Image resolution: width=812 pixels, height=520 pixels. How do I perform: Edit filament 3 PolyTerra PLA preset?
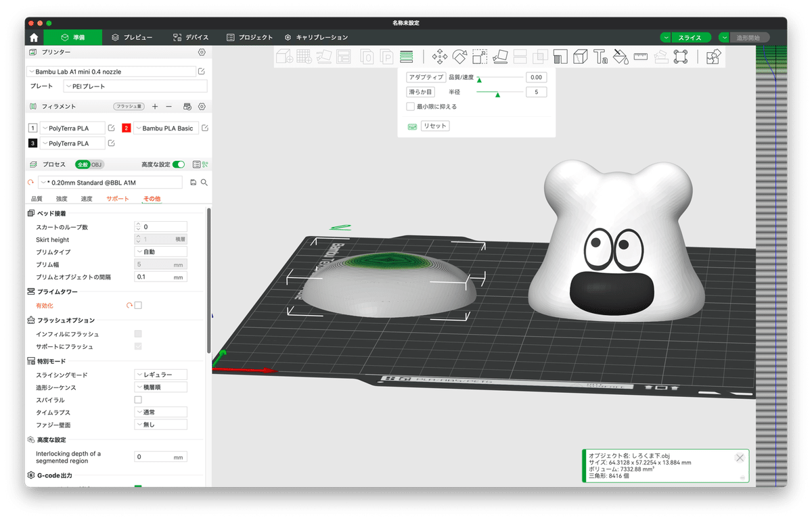tap(112, 143)
